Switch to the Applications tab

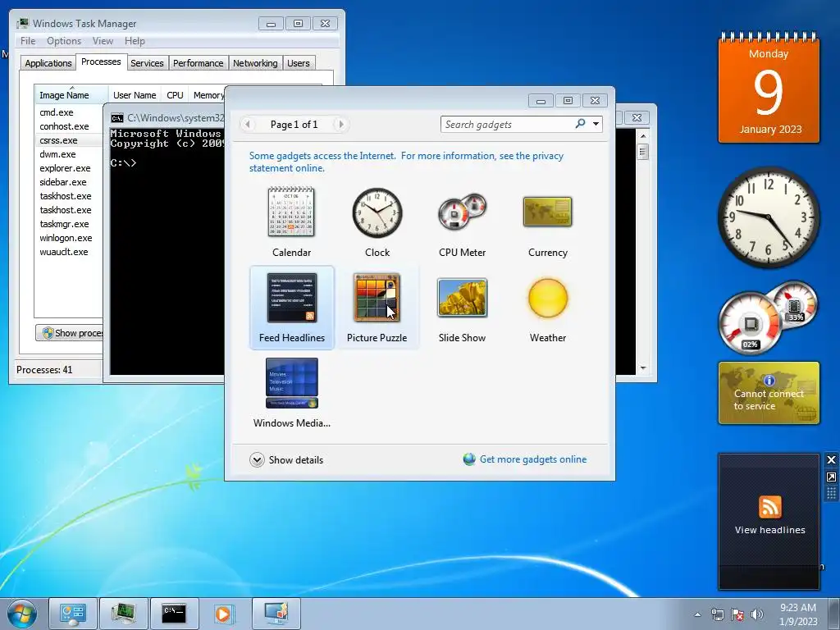coord(48,63)
